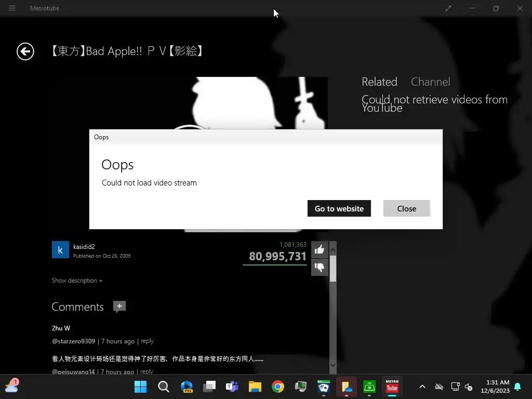Open network status tray icon

point(455,387)
